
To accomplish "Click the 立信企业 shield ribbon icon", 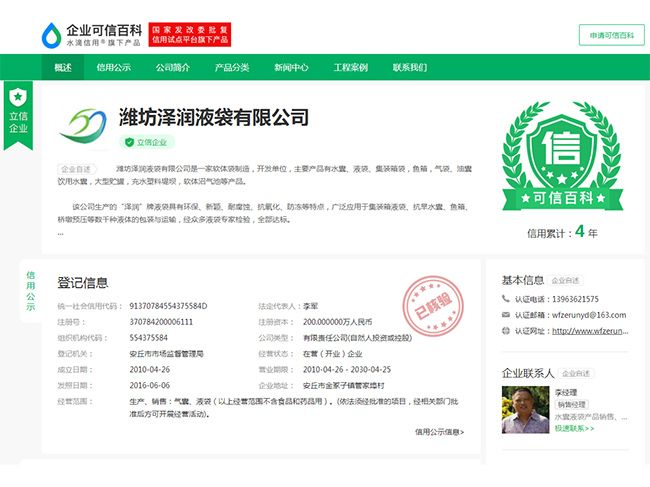I will pos(18,115).
